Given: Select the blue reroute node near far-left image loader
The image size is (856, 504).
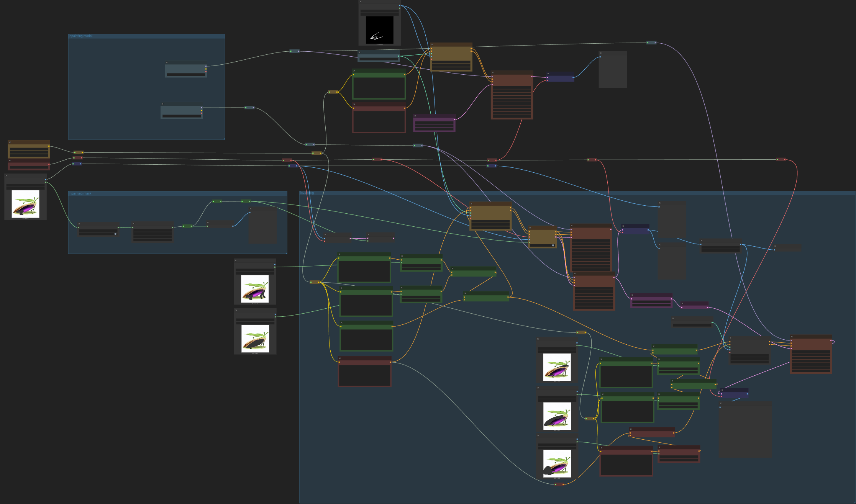Looking at the screenshot, I should coord(77,164).
